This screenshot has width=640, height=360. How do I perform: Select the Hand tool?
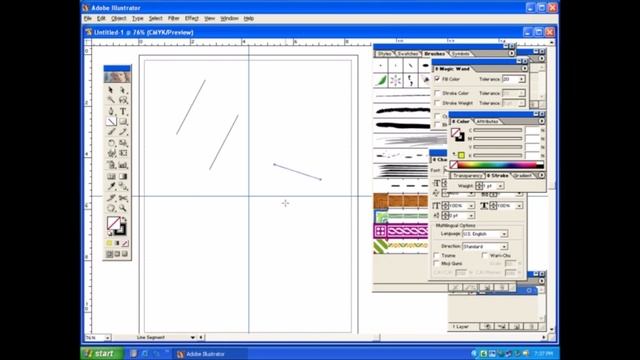pyautogui.click(x=111, y=209)
